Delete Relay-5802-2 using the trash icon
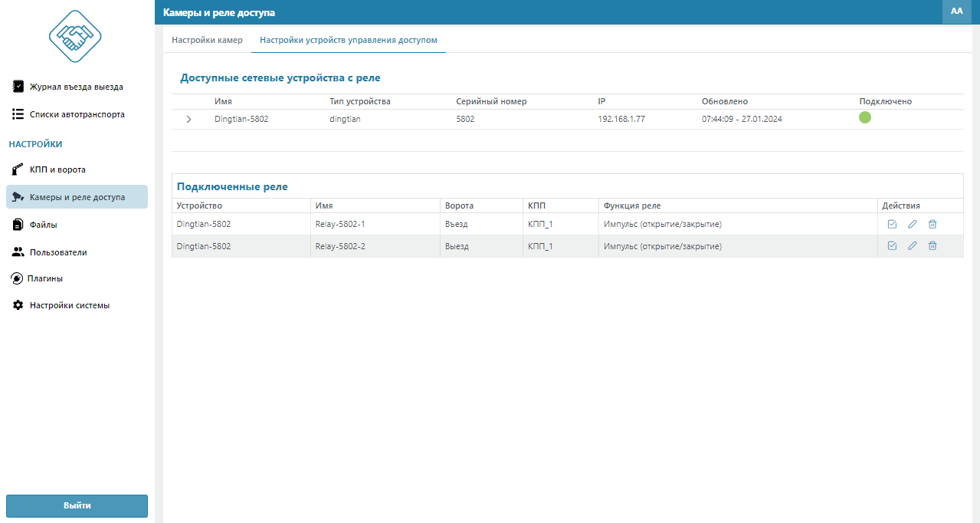 click(932, 245)
